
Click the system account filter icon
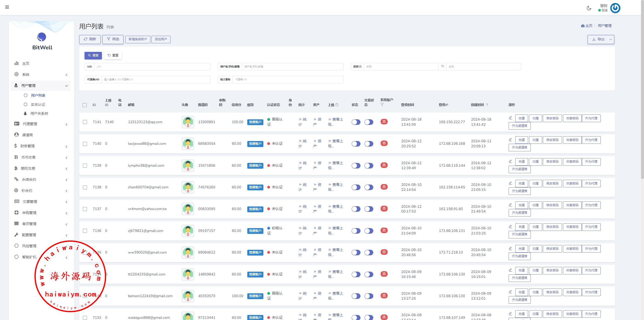[382, 105]
